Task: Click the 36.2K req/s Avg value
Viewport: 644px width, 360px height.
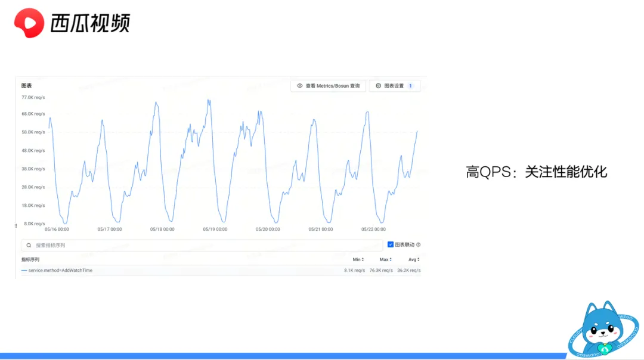Action: coord(409,271)
